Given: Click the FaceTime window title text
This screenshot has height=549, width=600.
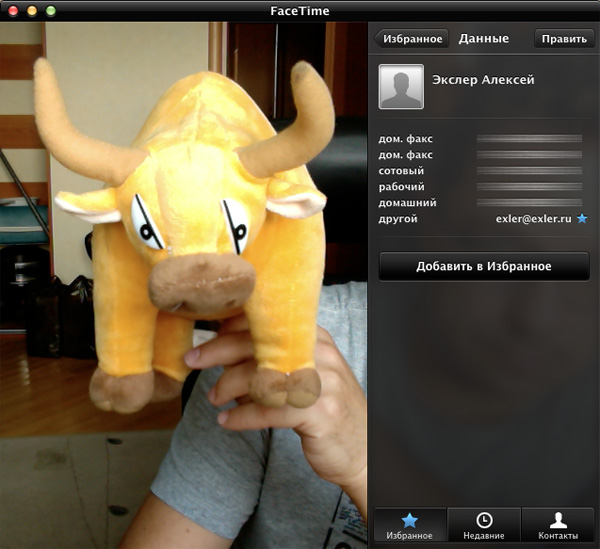Looking at the screenshot, I should pos(300,10).
